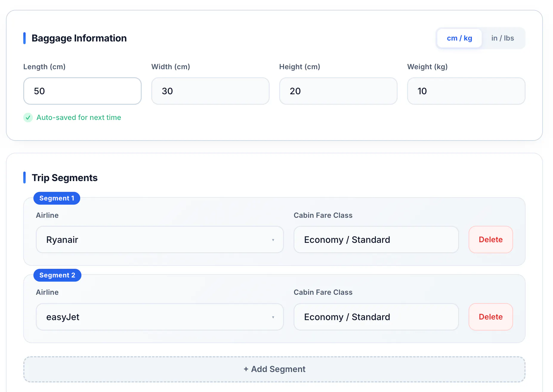This screenshot has height=392, width=553.
Task: Add a new trip segment
Action: coord(274,369)
